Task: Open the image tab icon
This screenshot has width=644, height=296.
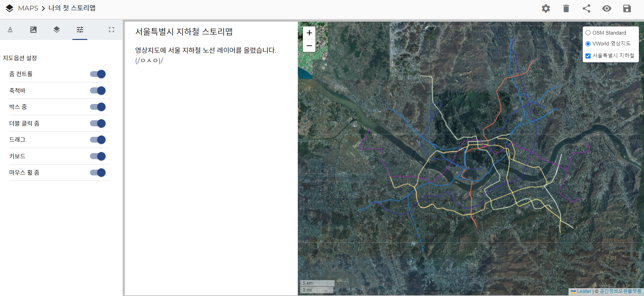Action: pyautogui.click(x=34, y=30)
